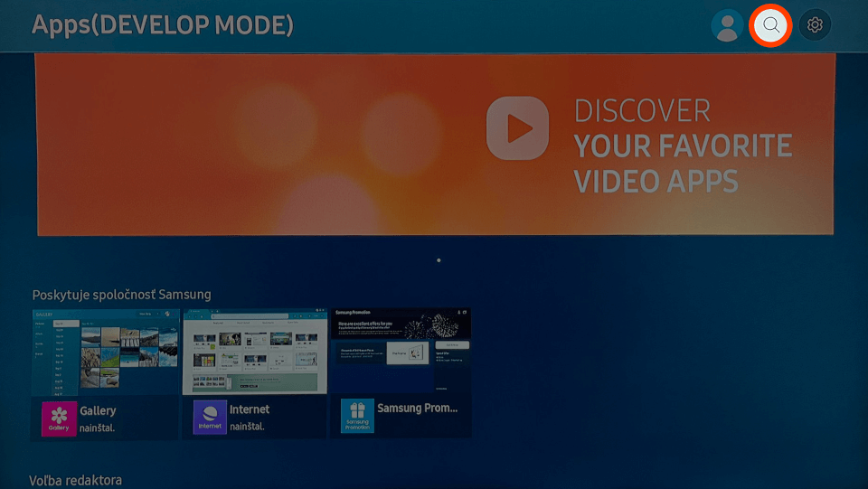This screenshot has width=868, height=489.
Task: Click the 'Samsung Prom...' app title
Action: point(418,409)
